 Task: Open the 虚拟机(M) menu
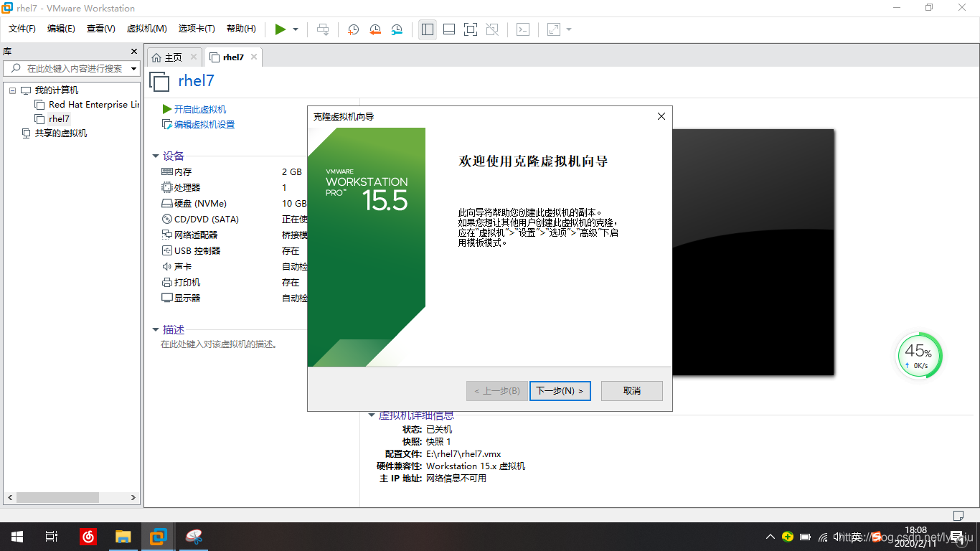(x=146, y=29)
